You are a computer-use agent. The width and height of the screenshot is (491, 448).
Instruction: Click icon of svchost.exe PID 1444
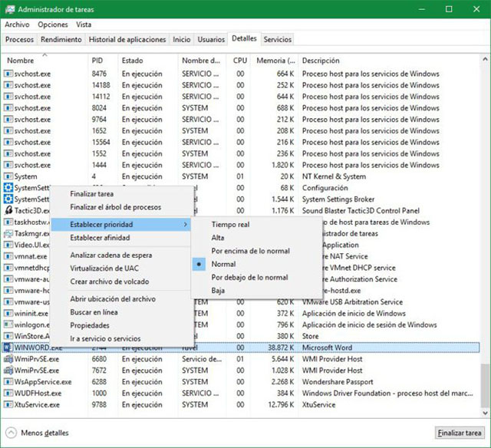pyautogui.click(x=8, y=165)
